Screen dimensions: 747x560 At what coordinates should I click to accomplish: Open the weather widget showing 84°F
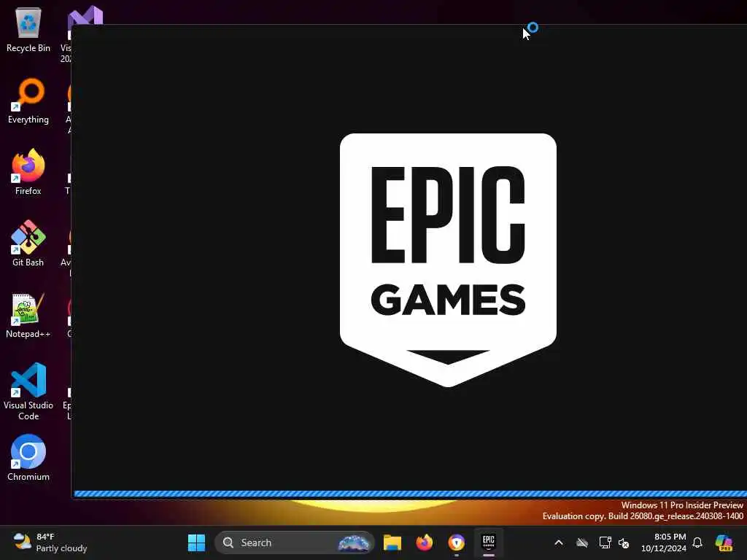tap(50, 542)
